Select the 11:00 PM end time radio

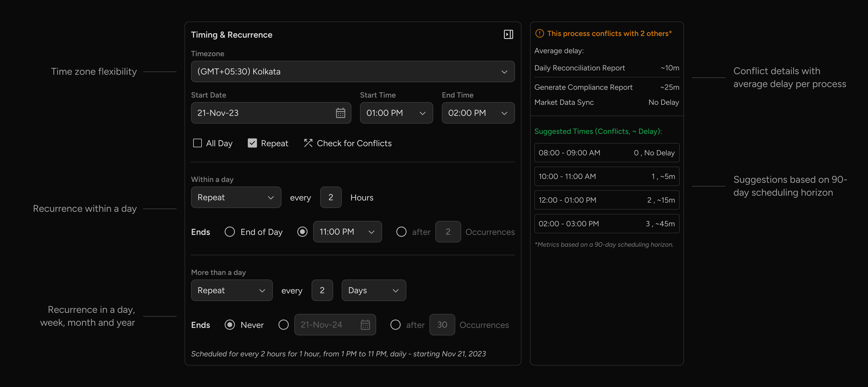[x=302, y=231]
